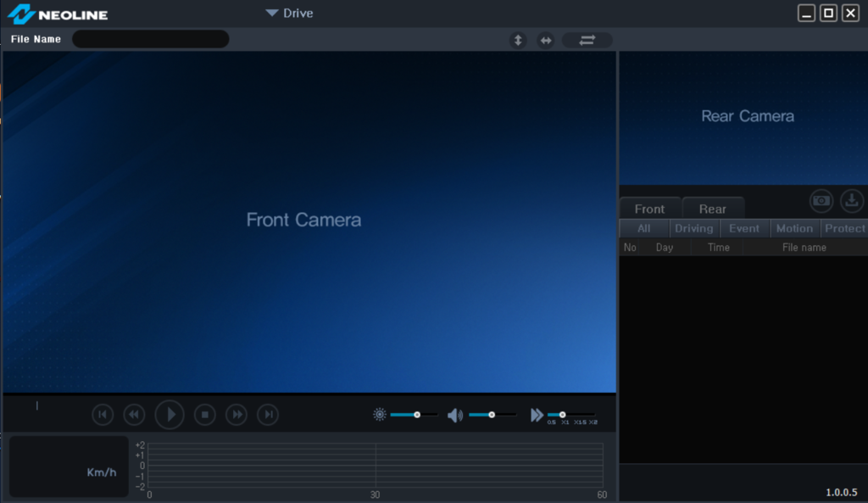This screenshot has width=868, height=503.
Task: Sort by the Time column header
Action: coord(718,248)
